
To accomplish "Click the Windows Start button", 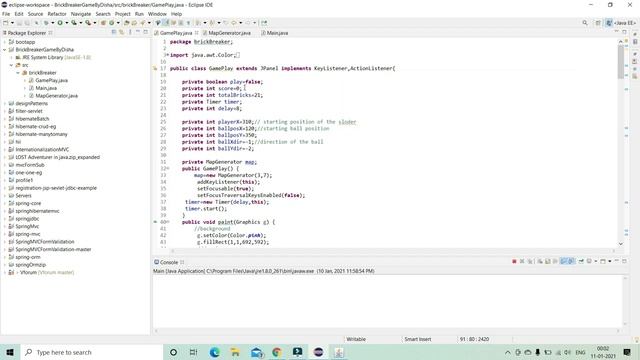I will point(10,352).
